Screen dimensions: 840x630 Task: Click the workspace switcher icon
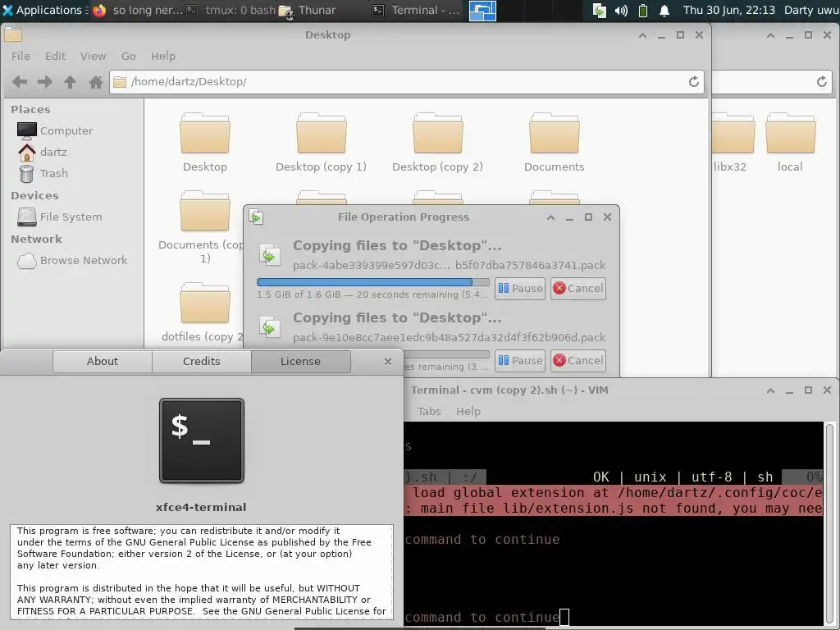tap(482, 11)
